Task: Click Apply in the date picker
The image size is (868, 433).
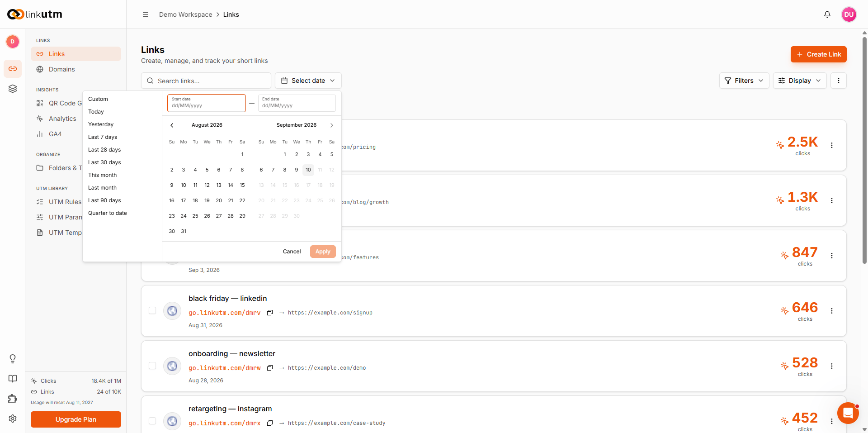Action: pos(323,252)
